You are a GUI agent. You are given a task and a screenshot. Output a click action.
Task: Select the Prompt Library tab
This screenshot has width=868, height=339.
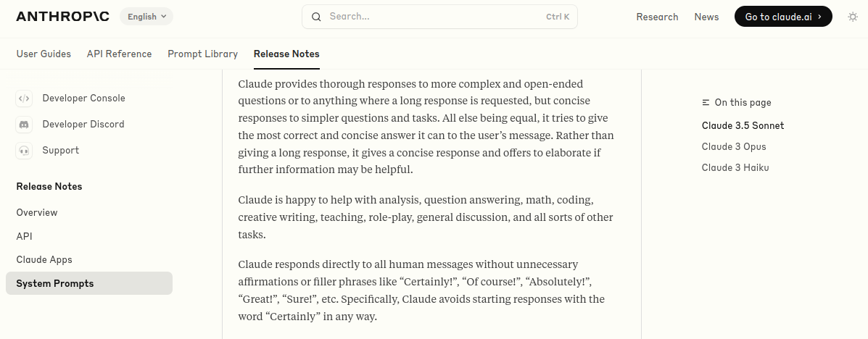[202, 54]
